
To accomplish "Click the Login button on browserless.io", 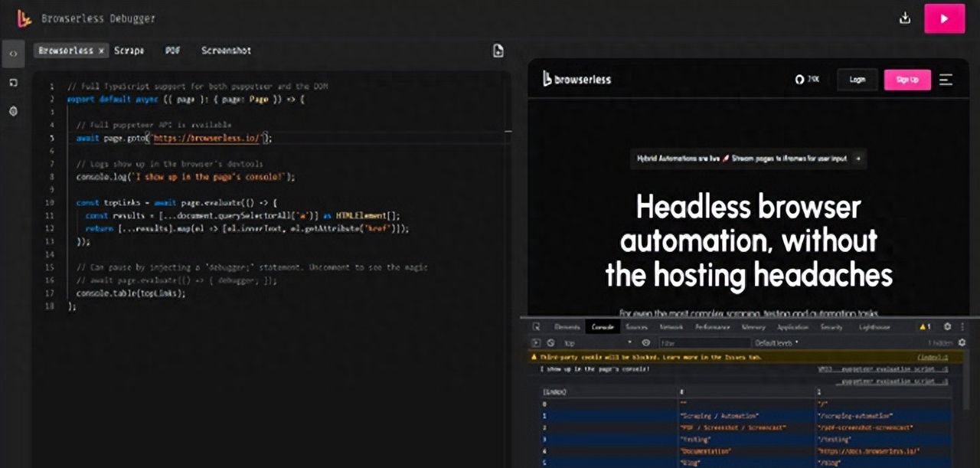I will [857, 80].
